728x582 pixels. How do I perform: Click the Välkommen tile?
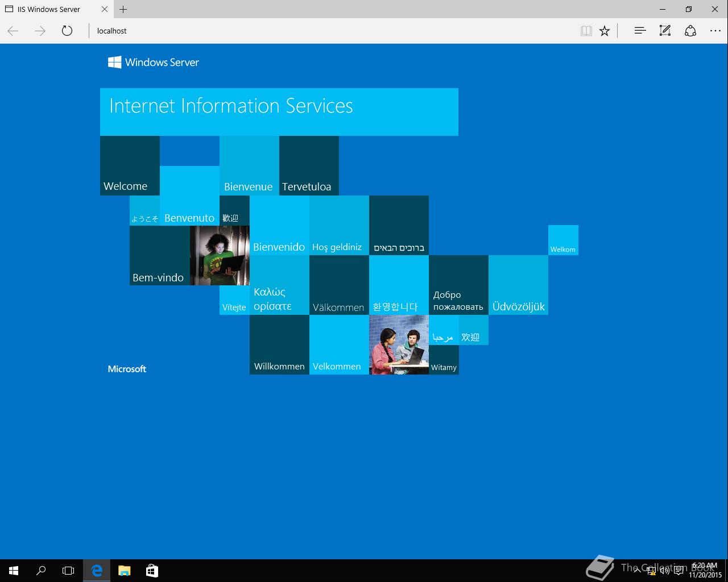pyautogui.click(x=339, y=285)
